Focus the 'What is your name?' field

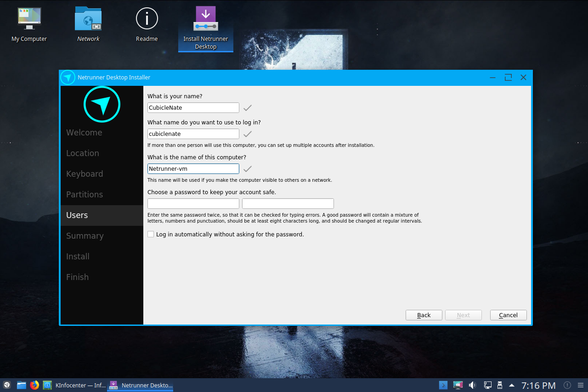click(193, 107)
